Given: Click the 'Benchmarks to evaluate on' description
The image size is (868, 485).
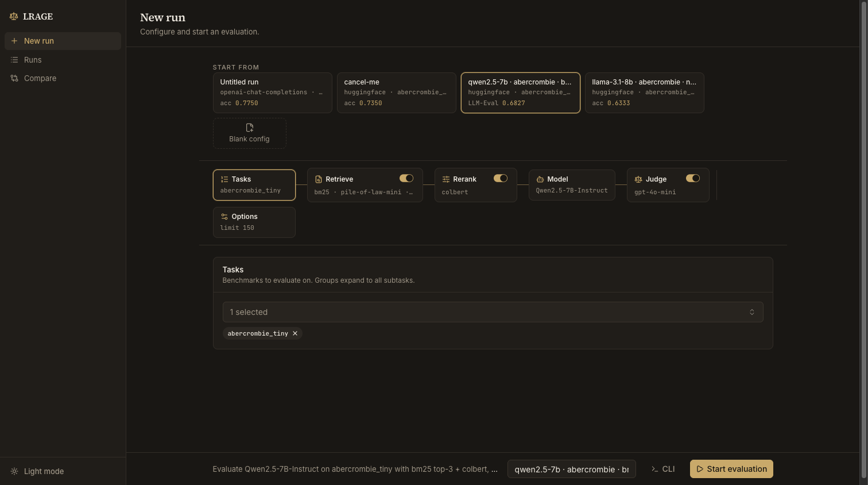Looking at the screenshot, I should pyautogui.click(x=319, y=280).
